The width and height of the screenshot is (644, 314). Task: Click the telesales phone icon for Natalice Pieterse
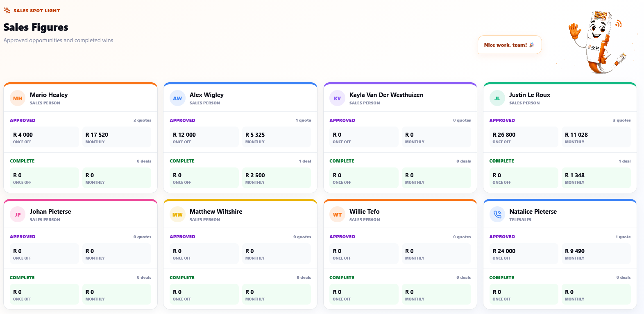pos(497,215)
